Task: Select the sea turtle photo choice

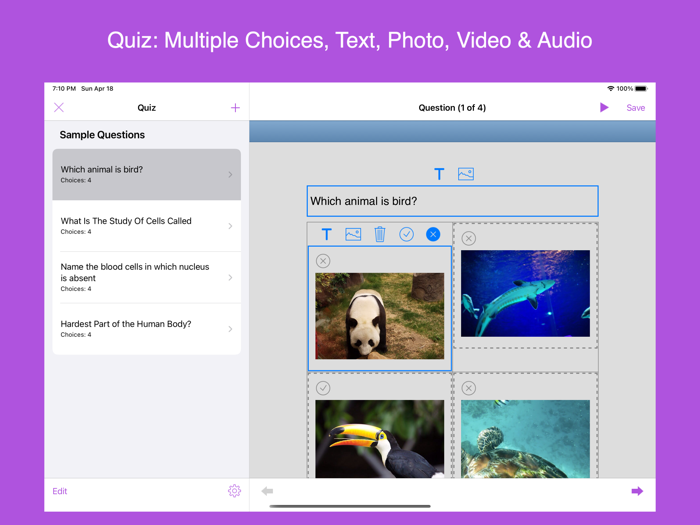Action: pos(525,439)
